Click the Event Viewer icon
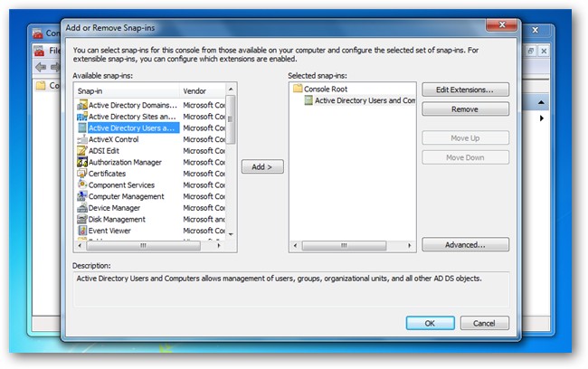 click(81, 231)
